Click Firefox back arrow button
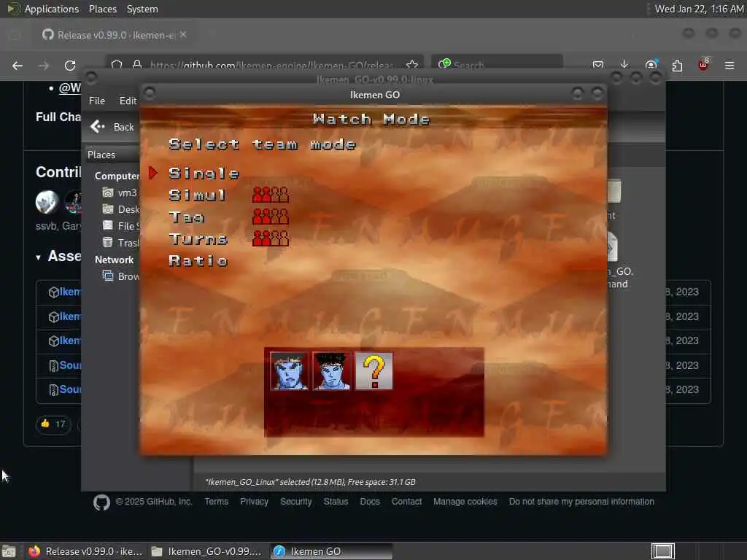This screenshot has height=560, width=747. pyautogui.click(x=18, y=66)
